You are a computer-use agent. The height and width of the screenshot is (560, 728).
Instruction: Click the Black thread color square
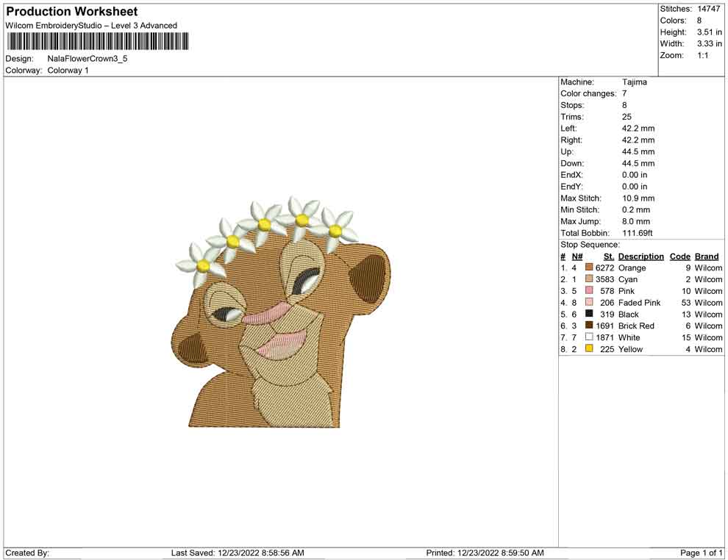pyautogui.click(x=588, y=314)
